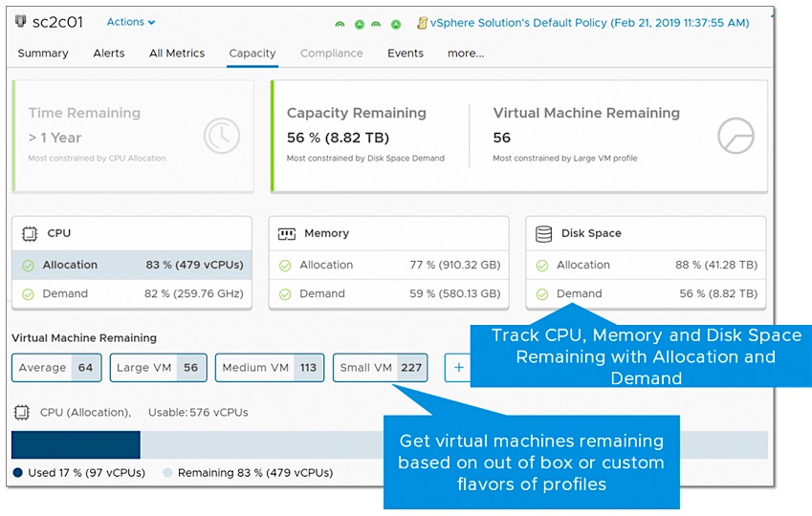Click the first green status badge in header

pos(340,24)
